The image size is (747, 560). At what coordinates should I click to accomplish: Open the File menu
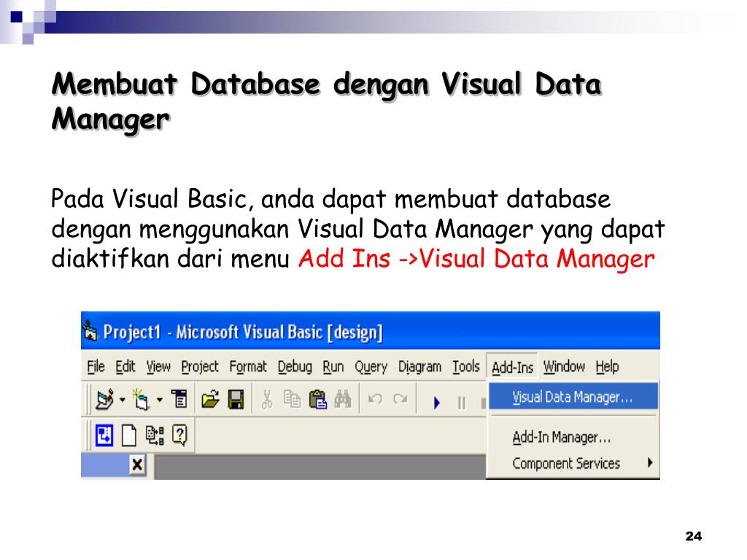pos(96,367)
